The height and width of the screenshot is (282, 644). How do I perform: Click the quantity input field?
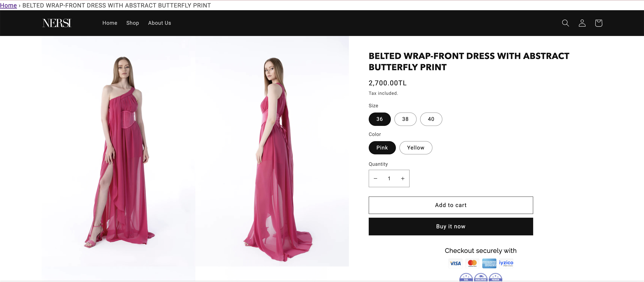(x=389, y=178)
